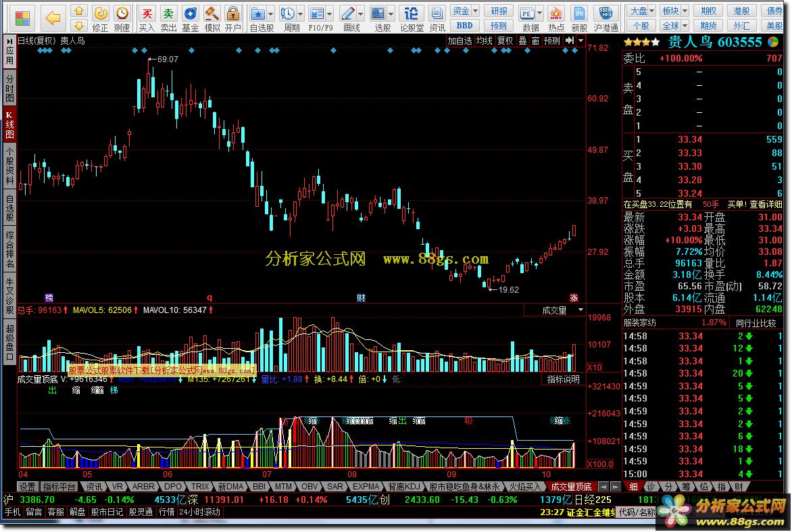Viewport: 792px width, 532px height.
Task: Expand the 选股 dropdown arrow
Action: [391, 14]
